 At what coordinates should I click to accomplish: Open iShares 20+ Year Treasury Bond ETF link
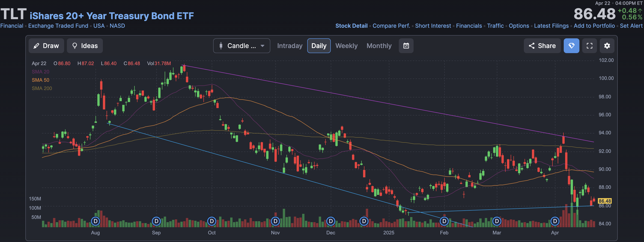[112, 16]
